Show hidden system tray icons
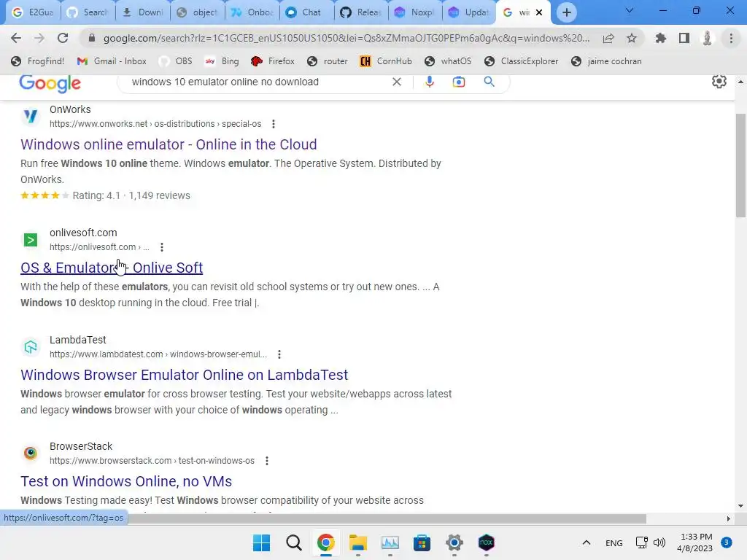Image resolution: width=747 pixels, height=560 pixels. point(587,542)
